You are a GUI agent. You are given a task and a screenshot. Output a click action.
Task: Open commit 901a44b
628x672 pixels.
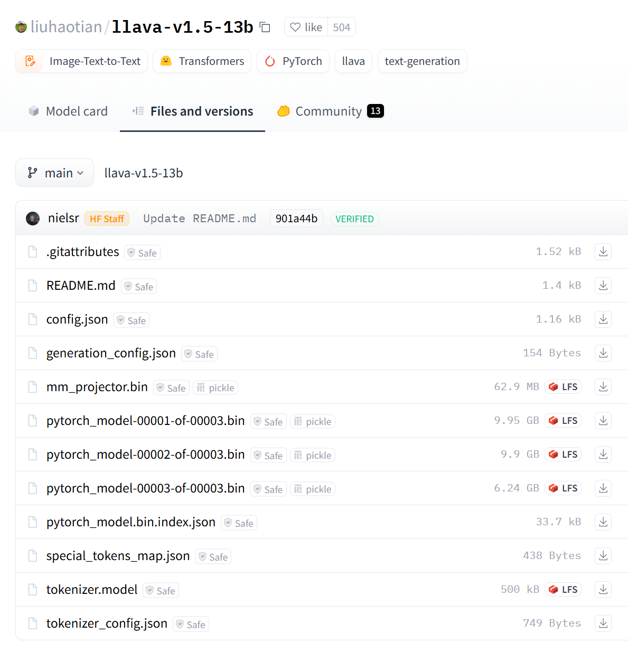coord(296,218)
